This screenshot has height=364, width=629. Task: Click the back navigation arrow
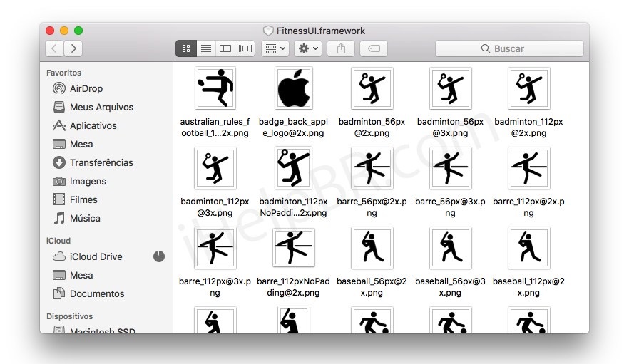[55, 48]
